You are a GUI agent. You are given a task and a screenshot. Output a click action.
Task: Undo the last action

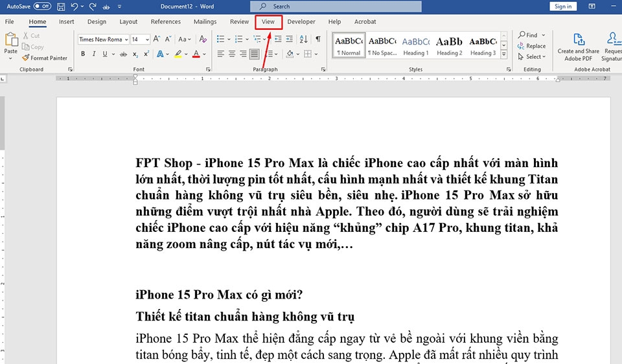pyautogui.click(x=74, y=6)
